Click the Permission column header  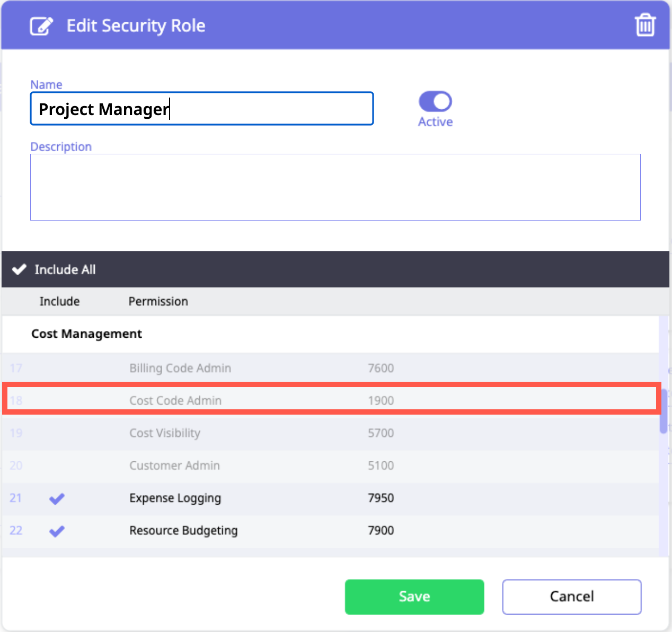pyautogui.click(x=158, y=301)
